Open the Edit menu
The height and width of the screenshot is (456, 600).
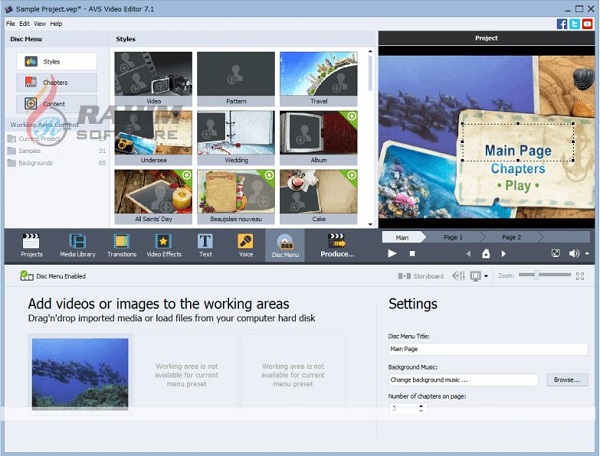click(x=24, y=23)
